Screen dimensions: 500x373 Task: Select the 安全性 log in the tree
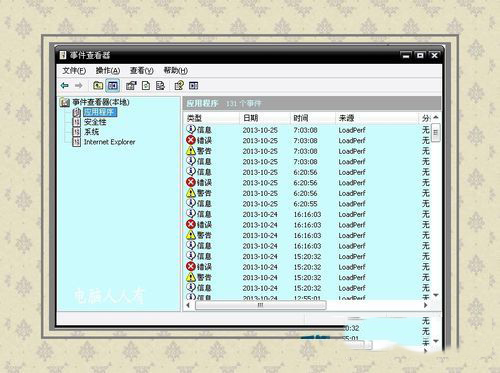pos(95,122)
